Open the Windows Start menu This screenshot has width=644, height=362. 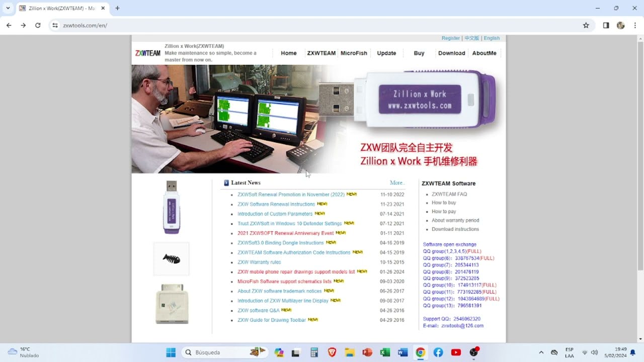(x=171, y=352)
